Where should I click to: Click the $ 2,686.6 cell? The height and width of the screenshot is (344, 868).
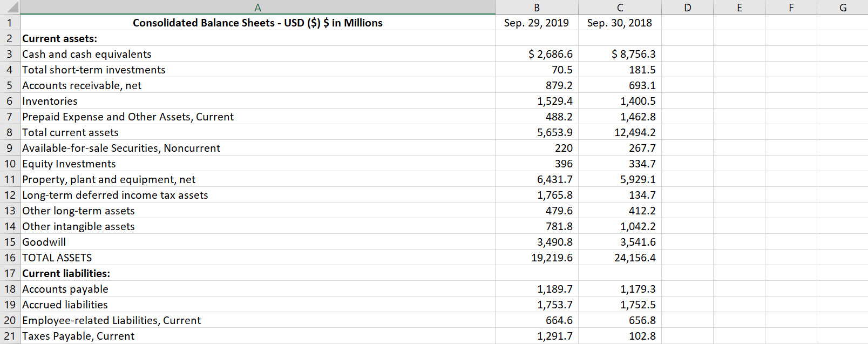coord(537,54)
